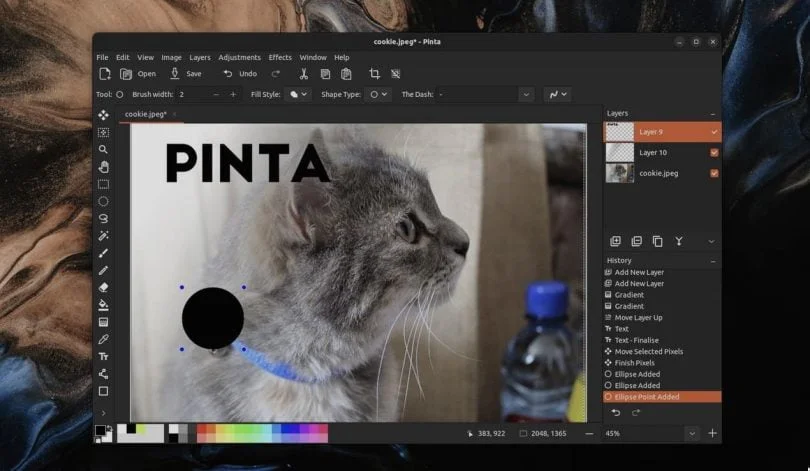Select the Eraser tool
This screenshot has width=810, height=471.
tap(103, 288)
